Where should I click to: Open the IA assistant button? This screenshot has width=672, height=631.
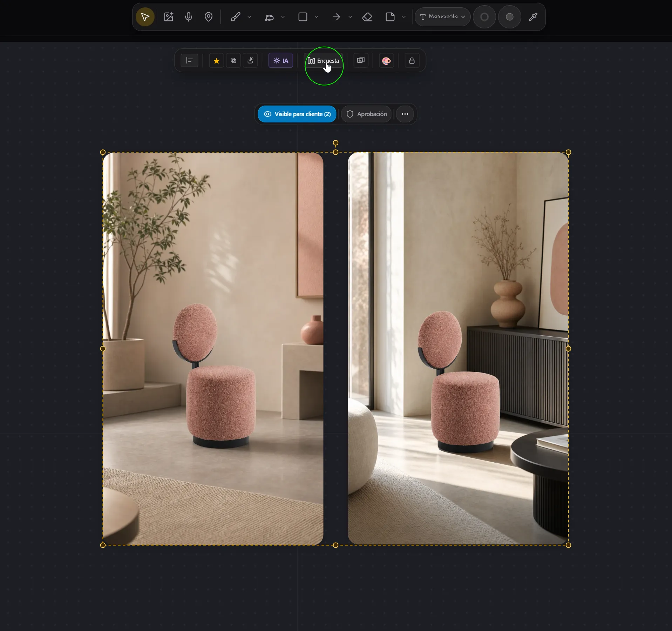pyautogui.click(x=281, y=61)
